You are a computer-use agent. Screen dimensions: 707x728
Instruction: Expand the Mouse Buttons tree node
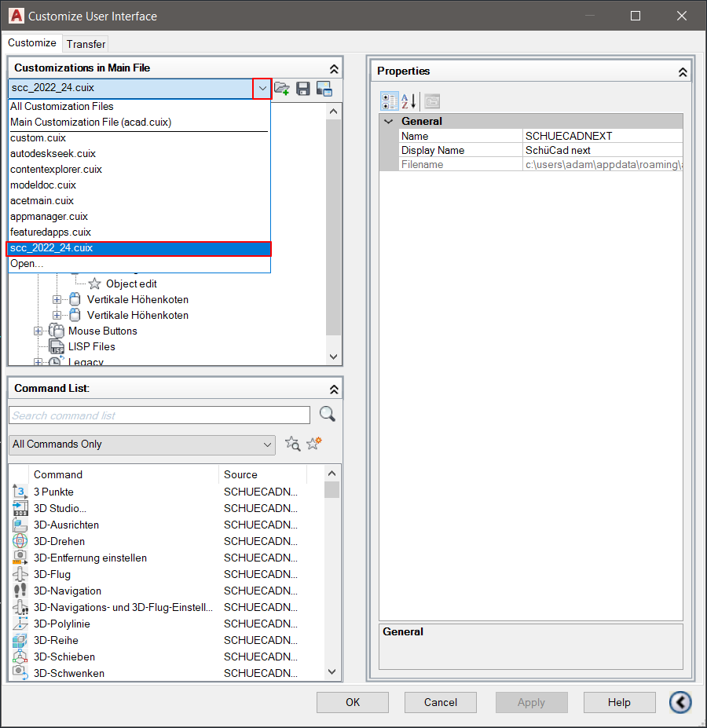(x=38, y=331)
